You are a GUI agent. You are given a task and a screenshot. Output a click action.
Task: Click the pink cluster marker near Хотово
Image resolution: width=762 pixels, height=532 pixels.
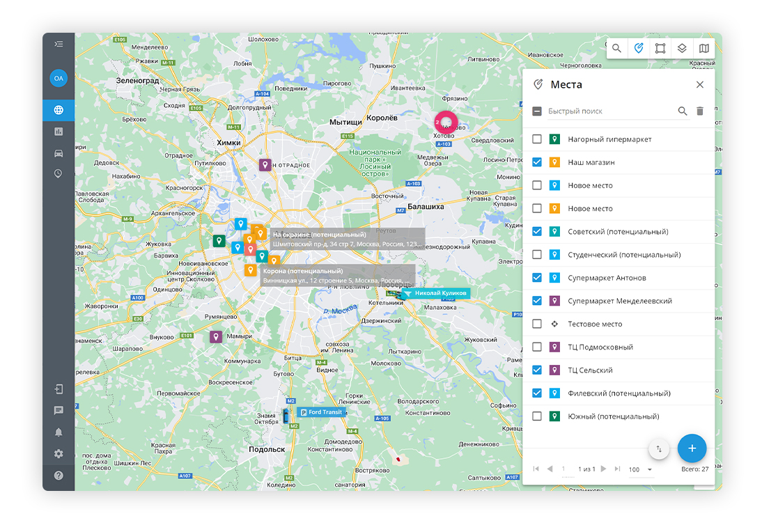(x=446, y=122)
